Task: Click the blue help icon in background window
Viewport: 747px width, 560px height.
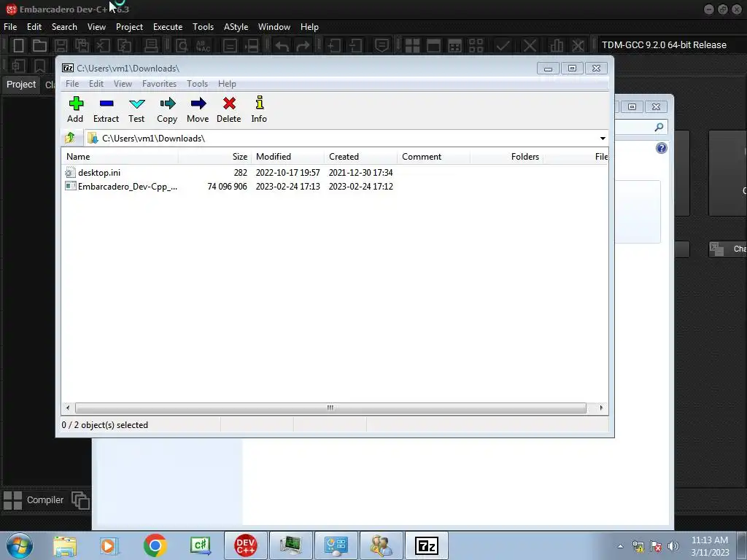Action: [x=661, y=148]
